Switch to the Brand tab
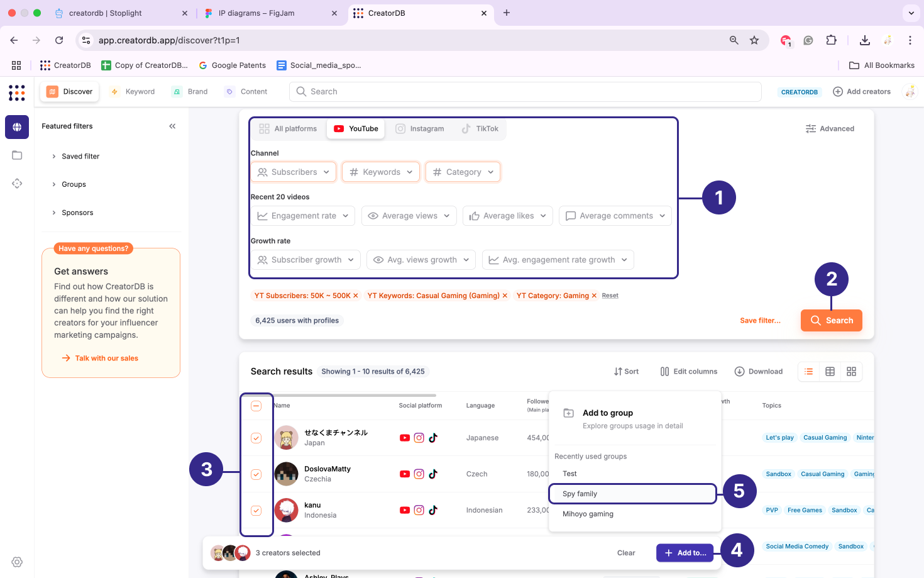 190,92
